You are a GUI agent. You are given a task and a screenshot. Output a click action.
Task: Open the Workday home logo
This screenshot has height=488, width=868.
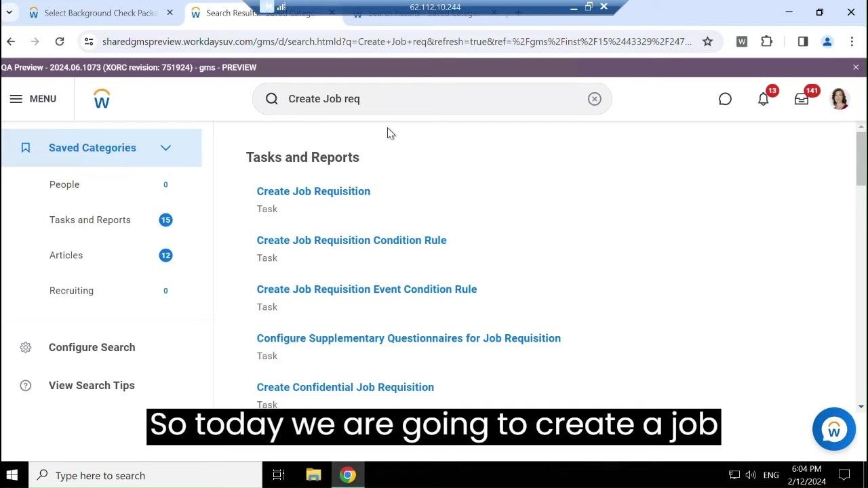pos(102,99)
